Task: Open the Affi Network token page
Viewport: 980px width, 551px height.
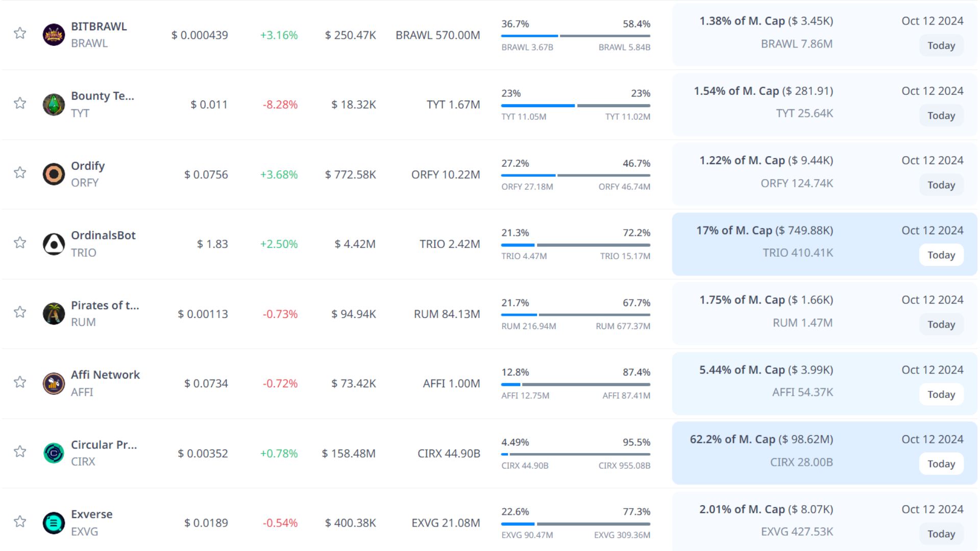Action: 105,375
